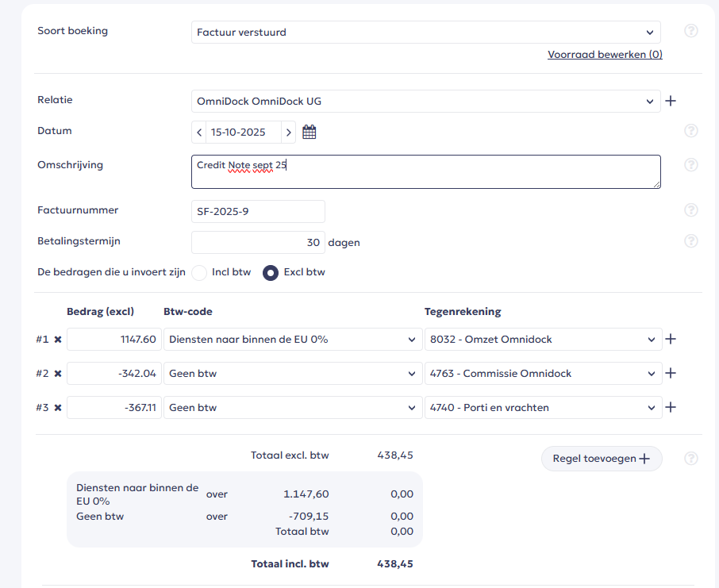Delete booking line #1 with X
719x588 pixels.
click(57, 340)
